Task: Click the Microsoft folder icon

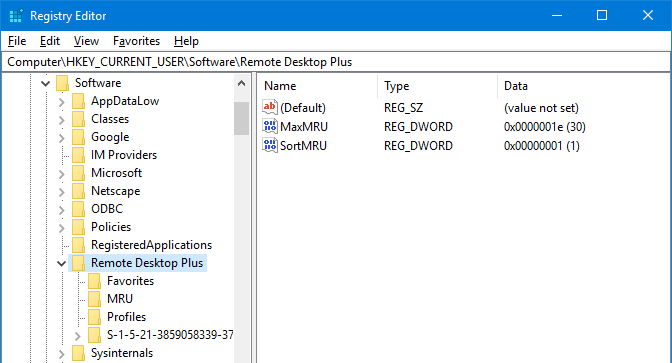Action: 78,173
